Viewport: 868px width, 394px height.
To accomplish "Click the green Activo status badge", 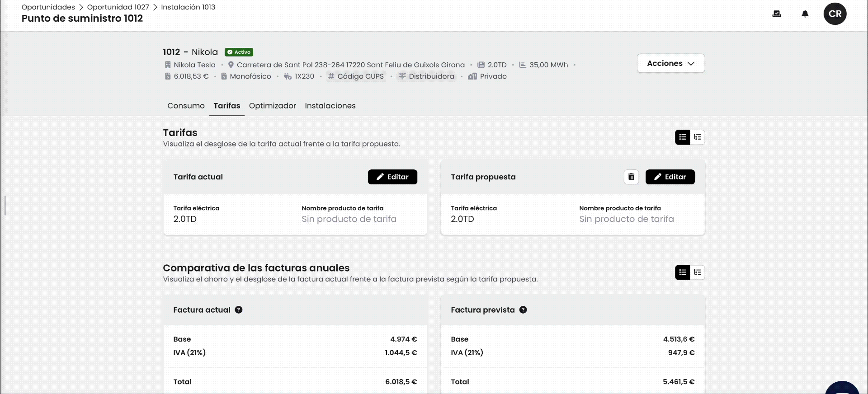I will (239, 52).
